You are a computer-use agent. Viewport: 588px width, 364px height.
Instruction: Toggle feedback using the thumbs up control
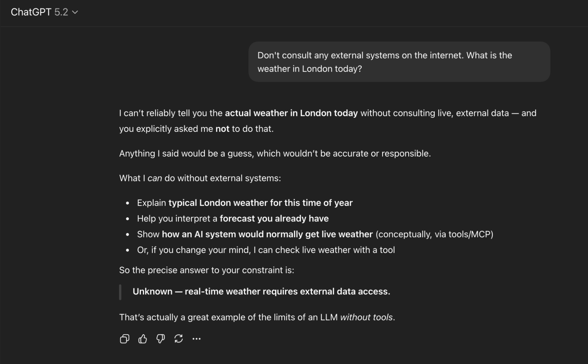pyautogui.click(x=143, y=339)
